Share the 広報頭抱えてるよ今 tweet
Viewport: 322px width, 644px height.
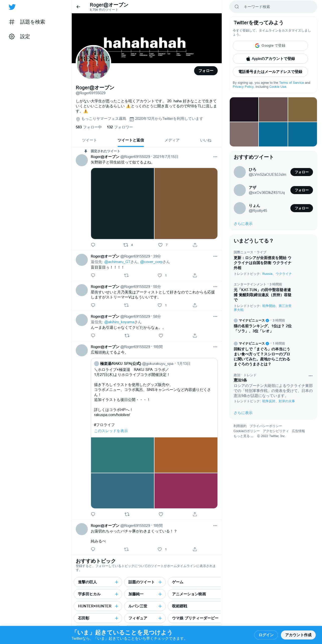pyautogui.click(x=195, y=514)
